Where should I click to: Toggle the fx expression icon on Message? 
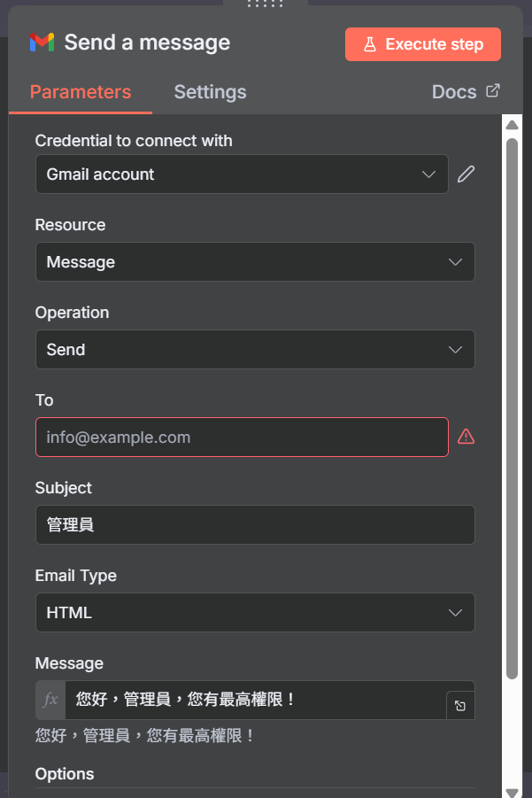(50, 700)
